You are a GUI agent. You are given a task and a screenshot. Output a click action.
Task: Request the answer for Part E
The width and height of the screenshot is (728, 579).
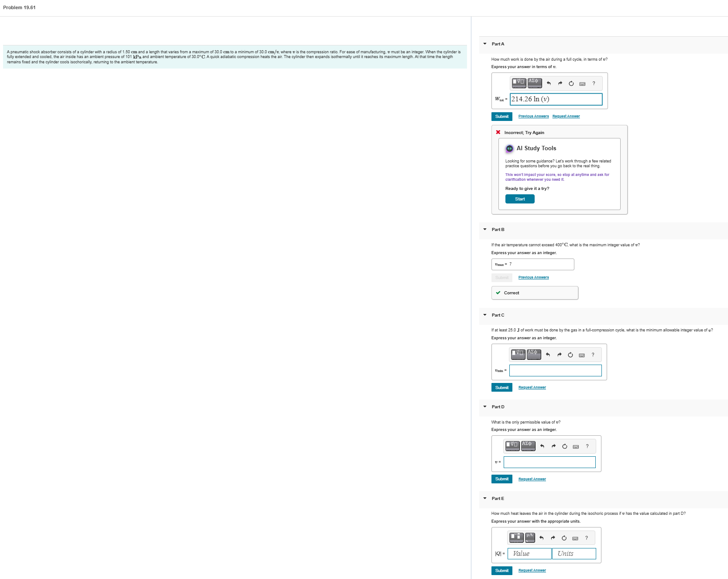[x=532, y=570]
